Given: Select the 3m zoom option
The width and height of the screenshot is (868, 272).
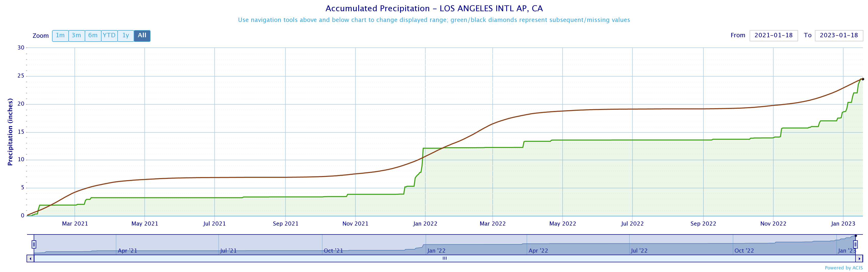Looking at the screenshot, I should [77, 36].
